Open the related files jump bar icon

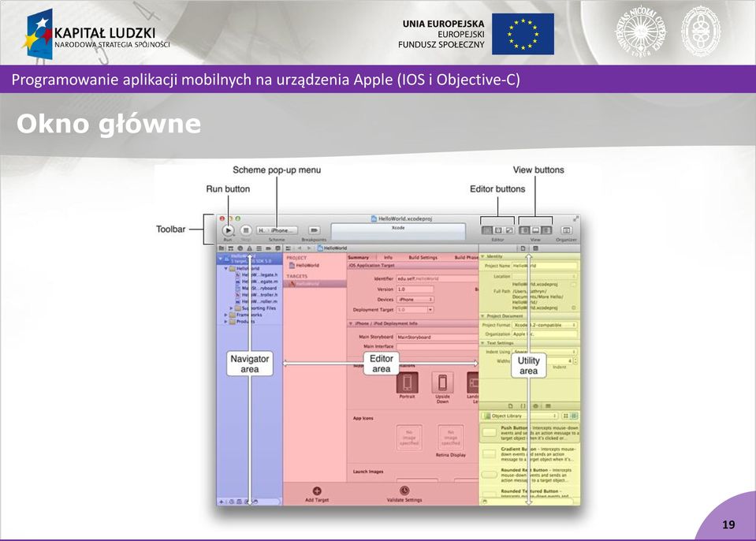[x=289, y=248]
